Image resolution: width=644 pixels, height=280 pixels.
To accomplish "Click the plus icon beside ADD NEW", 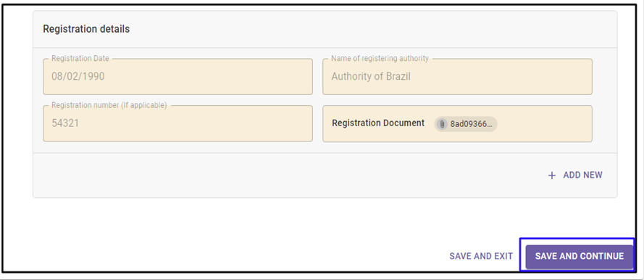I will tap(552, 176).
